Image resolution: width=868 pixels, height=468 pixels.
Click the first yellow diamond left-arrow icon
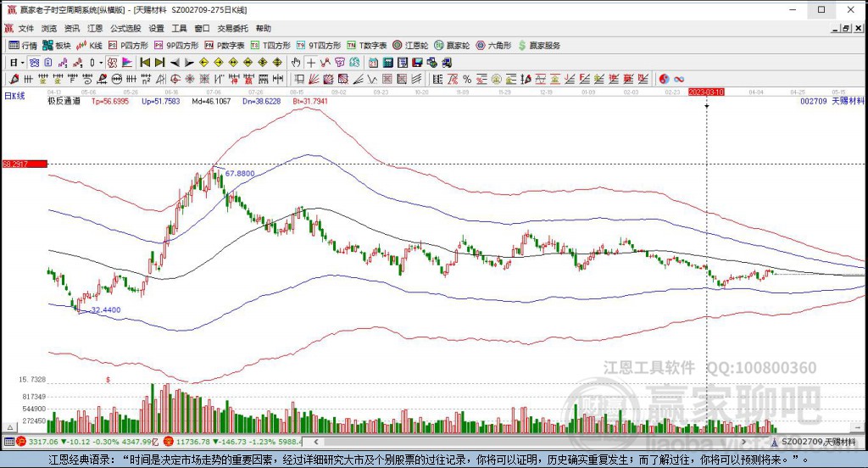pos(203,63)
